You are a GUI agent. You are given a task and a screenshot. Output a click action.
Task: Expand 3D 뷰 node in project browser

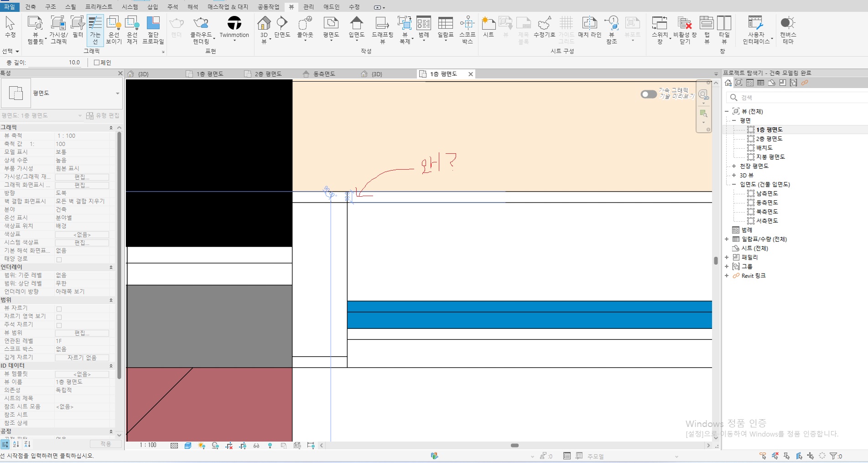click(734, 175)
